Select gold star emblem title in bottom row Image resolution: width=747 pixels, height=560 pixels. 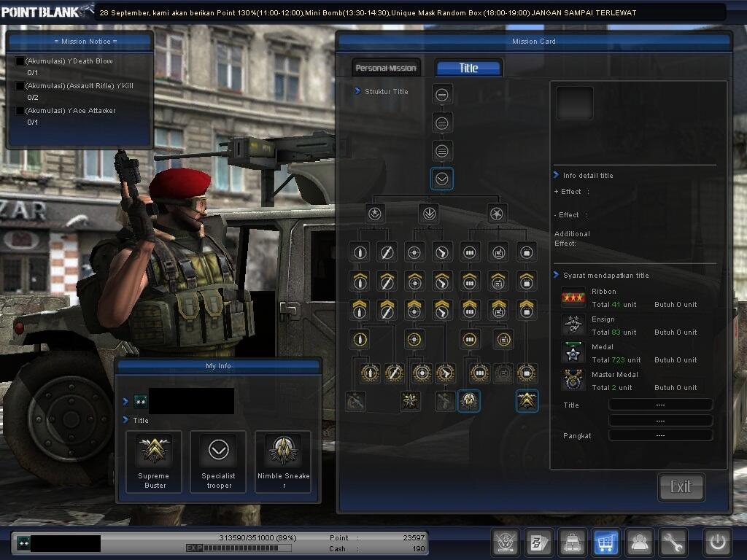pyautogui.click(x=410, y=402)
